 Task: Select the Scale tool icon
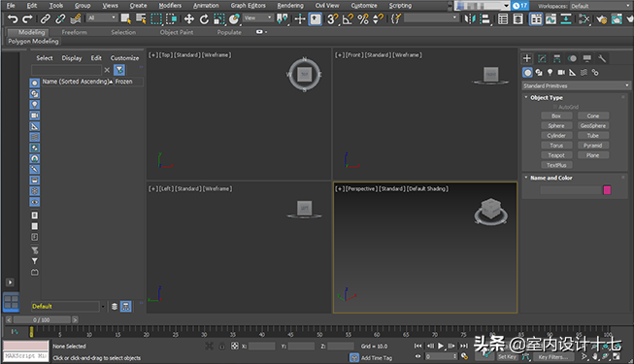point(219,19)
